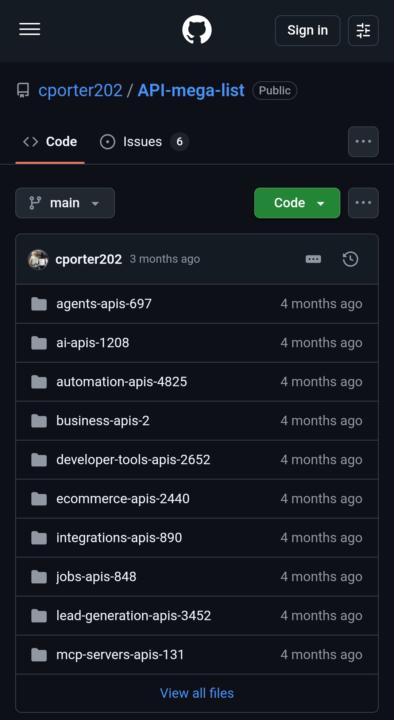Screen dimensions: 394x720
Task: Click '4 months ago' on ecommerce-apis-2440 row
Action: [x=321, y=499]
